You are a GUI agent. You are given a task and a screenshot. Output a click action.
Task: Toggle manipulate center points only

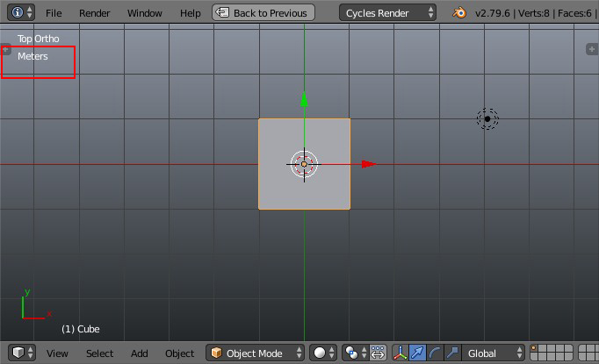pos(378,353)
